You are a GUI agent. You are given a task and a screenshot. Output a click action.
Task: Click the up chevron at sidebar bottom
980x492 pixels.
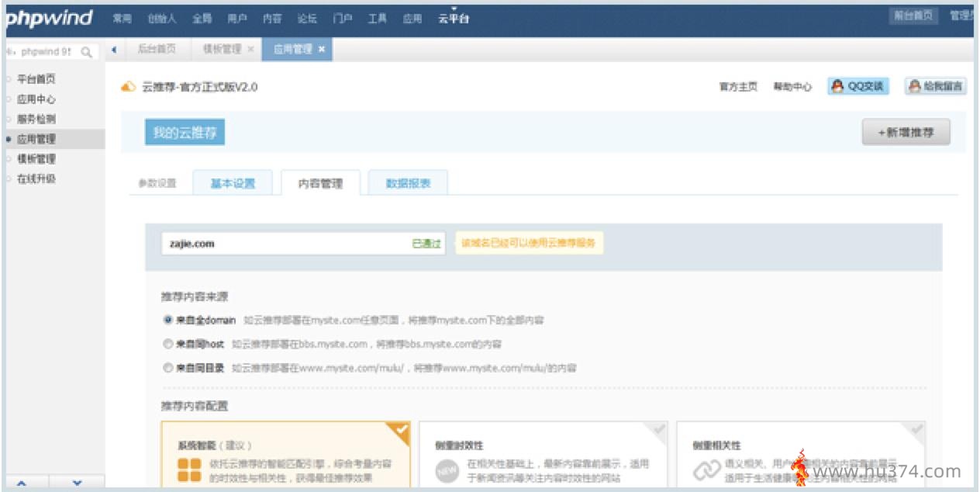pyautogui.click(x=21, y=483)
